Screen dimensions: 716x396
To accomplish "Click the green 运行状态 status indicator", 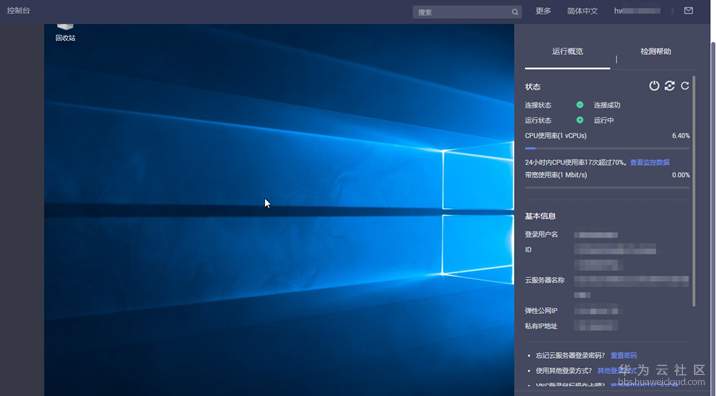I will point(579,120).
